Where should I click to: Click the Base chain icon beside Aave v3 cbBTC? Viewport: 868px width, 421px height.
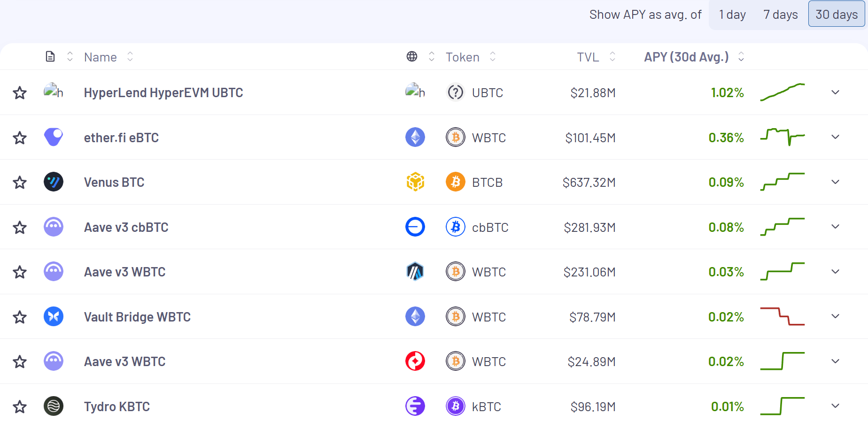[415, 227]
